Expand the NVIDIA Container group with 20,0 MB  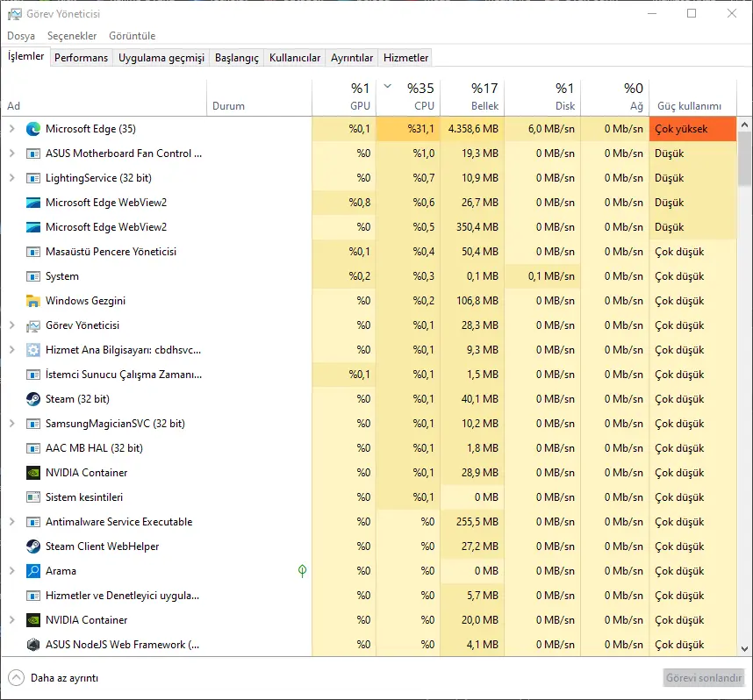[12, 620]
